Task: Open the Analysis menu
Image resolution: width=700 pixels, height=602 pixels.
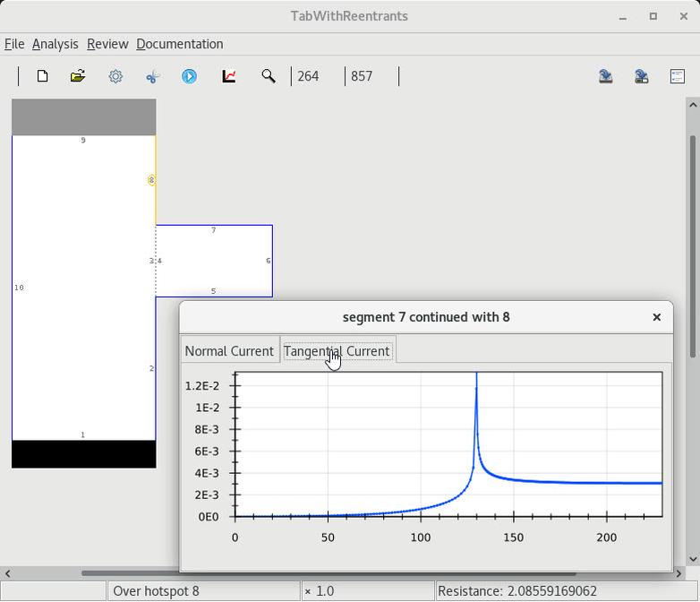Action: pyautogui.click(x=55, y=44)
